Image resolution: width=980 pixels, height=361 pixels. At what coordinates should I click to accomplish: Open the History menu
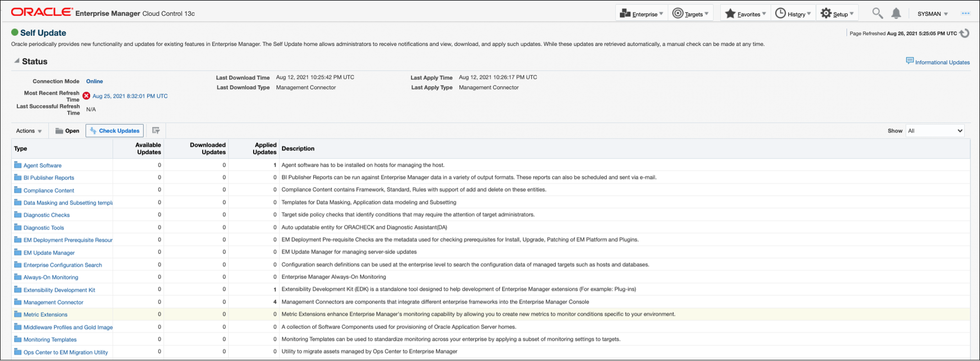pos(793,14)
